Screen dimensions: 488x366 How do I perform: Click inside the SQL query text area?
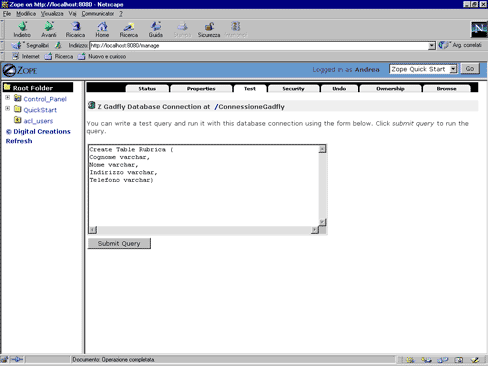(203, 185)
